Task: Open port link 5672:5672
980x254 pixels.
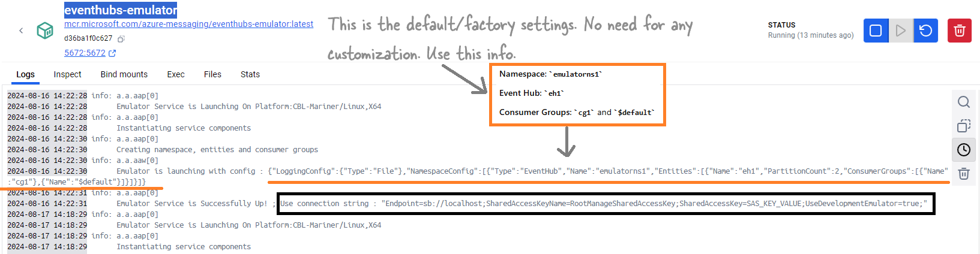Action: (90, 53)
